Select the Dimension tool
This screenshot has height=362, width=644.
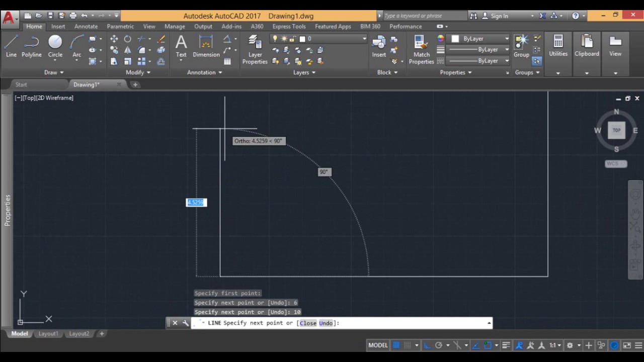(206, 46)
